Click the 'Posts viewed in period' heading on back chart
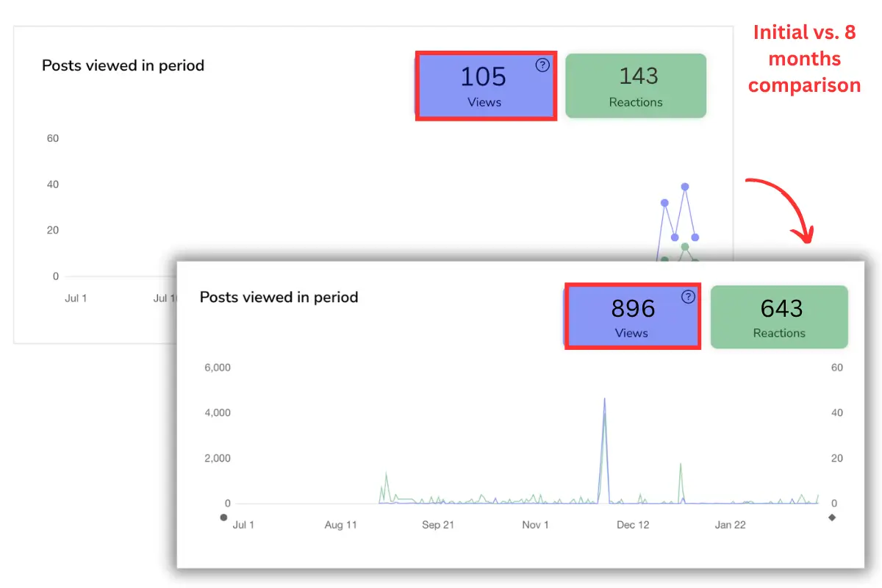This screenshot has width=882, height=588. pyautogui.click(x=122, y=65)
